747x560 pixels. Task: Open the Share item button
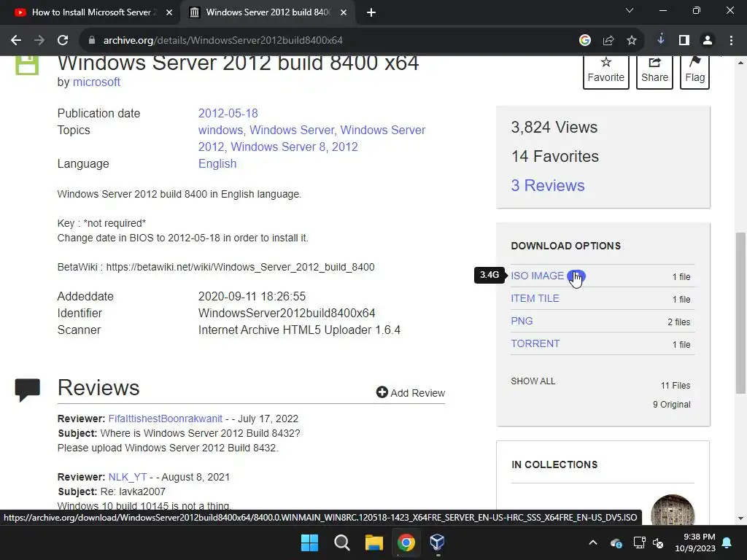654,71
